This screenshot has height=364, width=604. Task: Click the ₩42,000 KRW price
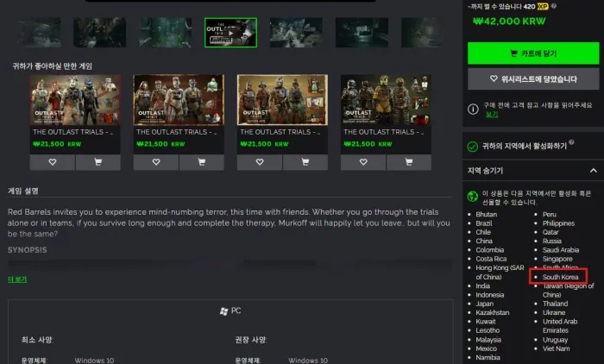(509, 22)
